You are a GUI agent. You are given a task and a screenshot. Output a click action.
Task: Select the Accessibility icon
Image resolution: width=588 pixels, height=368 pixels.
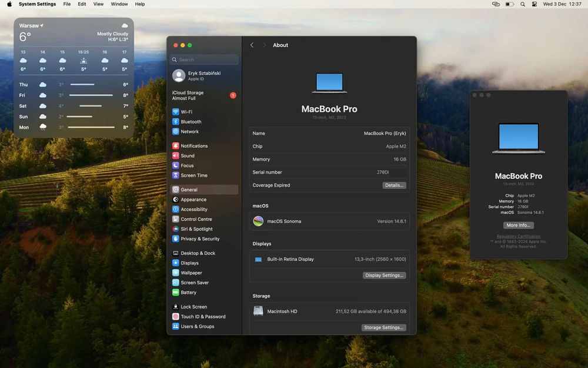click(175, 209)
